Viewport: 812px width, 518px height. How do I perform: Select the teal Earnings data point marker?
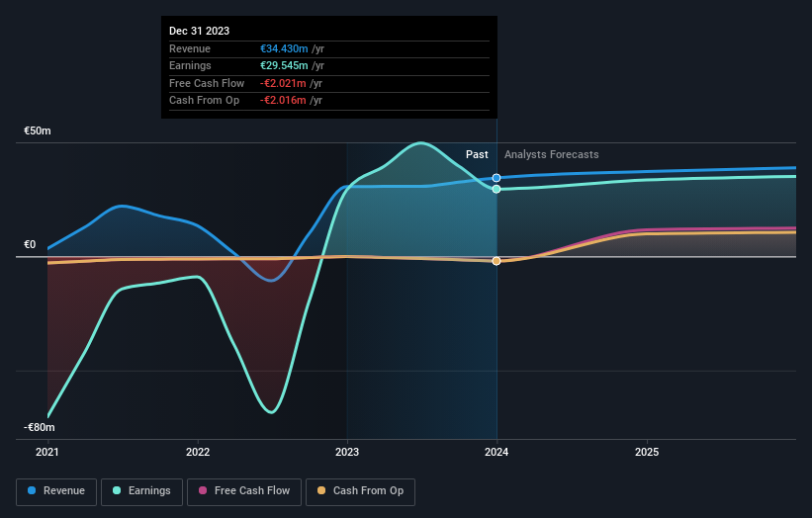[496, 190]
